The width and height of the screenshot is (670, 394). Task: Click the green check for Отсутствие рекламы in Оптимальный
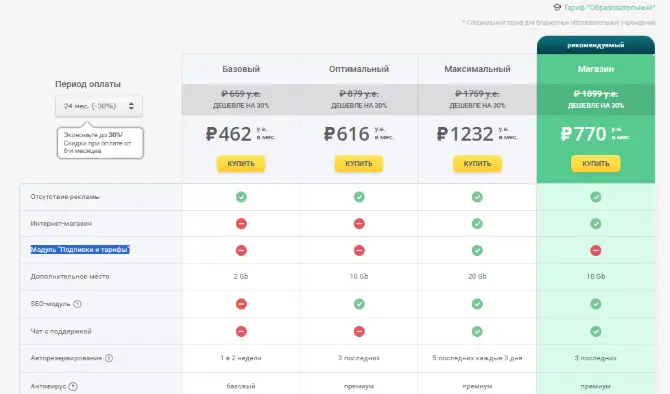(x=359, y=197)
